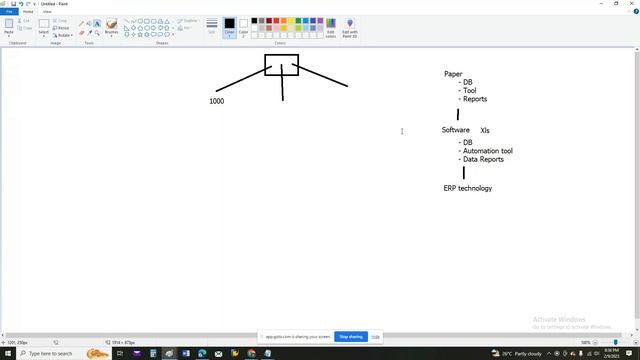Open the Windows Start menu

pyautogui.click(x=8, y=353)
